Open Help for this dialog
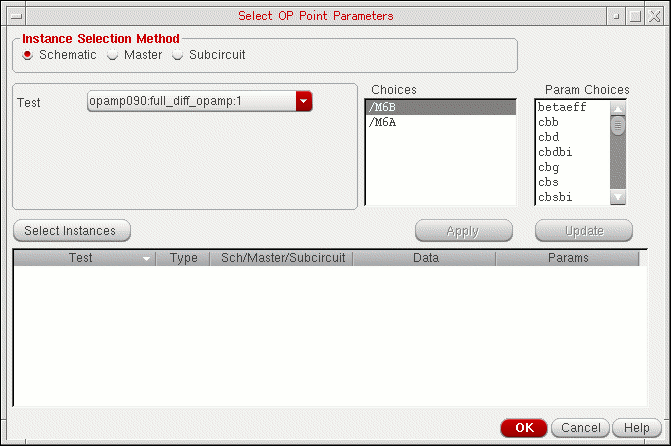This screenshot has width=671, height=446. point(637,428)
